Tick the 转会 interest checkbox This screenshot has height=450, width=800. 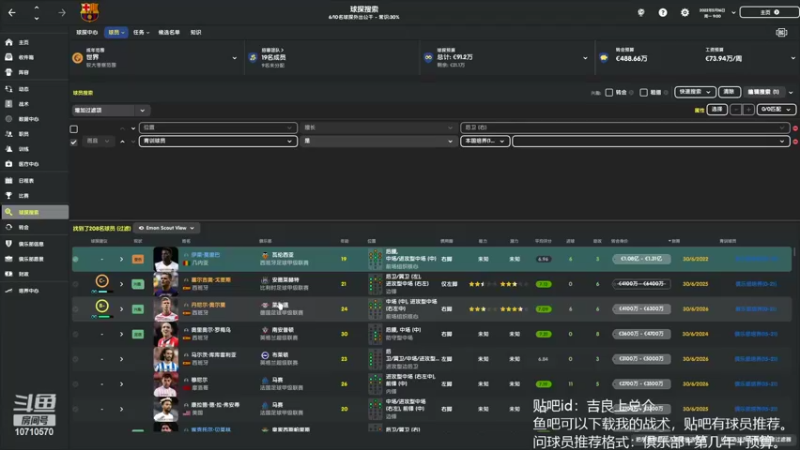609,92
